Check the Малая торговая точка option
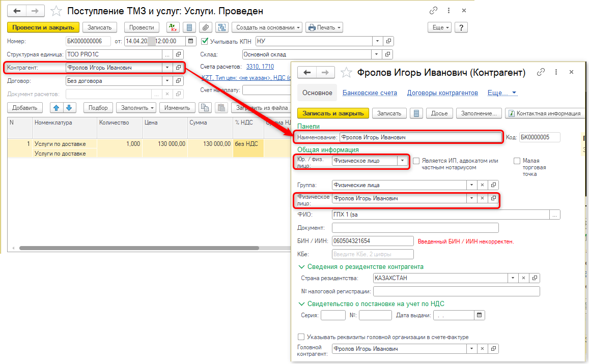The height and width of the screenshot is (364, 589). 517,161
